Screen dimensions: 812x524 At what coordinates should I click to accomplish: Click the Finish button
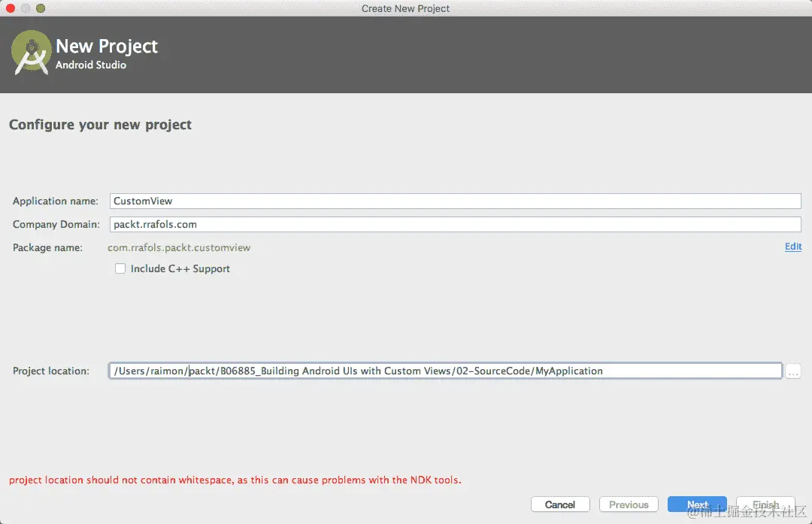click(765, 504)
